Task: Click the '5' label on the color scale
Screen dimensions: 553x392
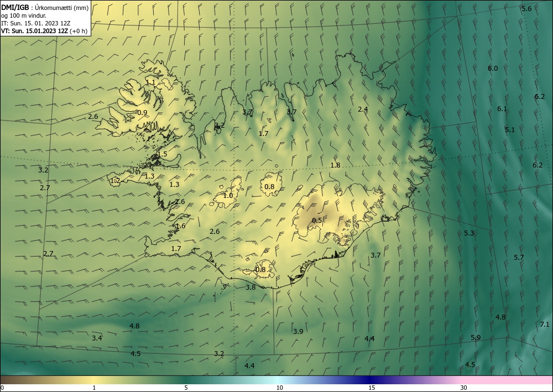Action: 186,388
